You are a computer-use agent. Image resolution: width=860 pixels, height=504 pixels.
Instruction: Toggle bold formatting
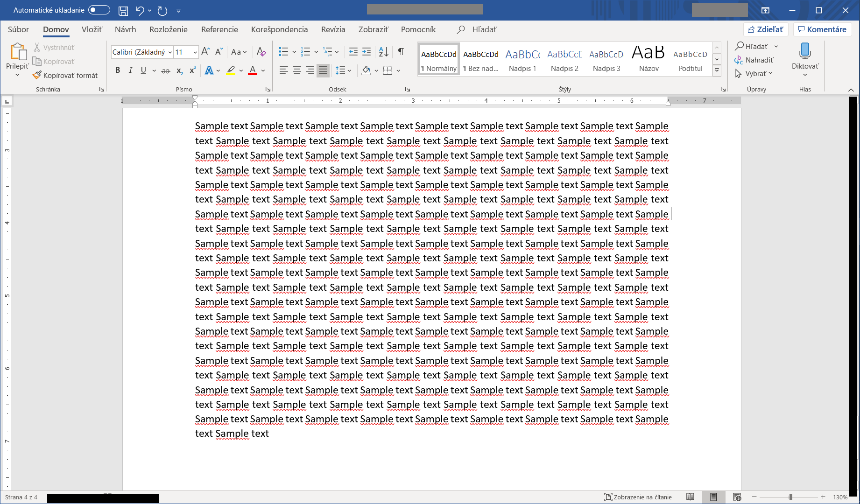point(118,70)
